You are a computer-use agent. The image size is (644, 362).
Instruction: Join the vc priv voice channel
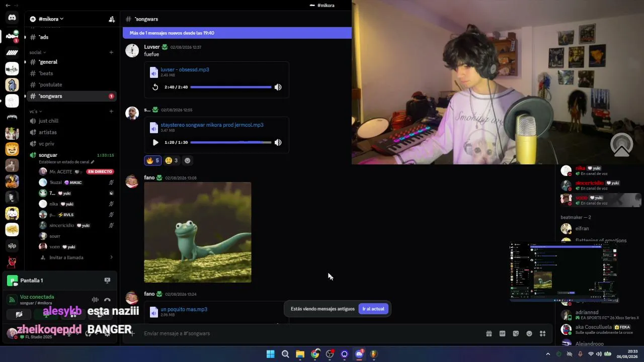pos(72,144)
